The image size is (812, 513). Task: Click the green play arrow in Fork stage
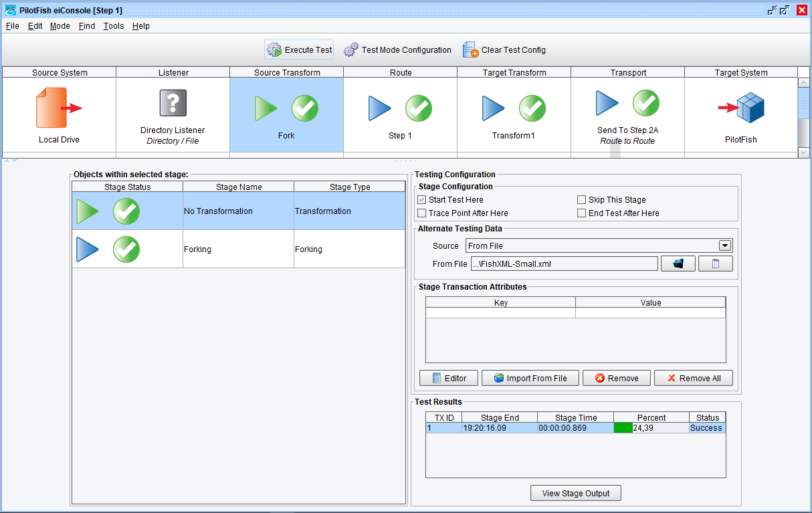[266, 108]
